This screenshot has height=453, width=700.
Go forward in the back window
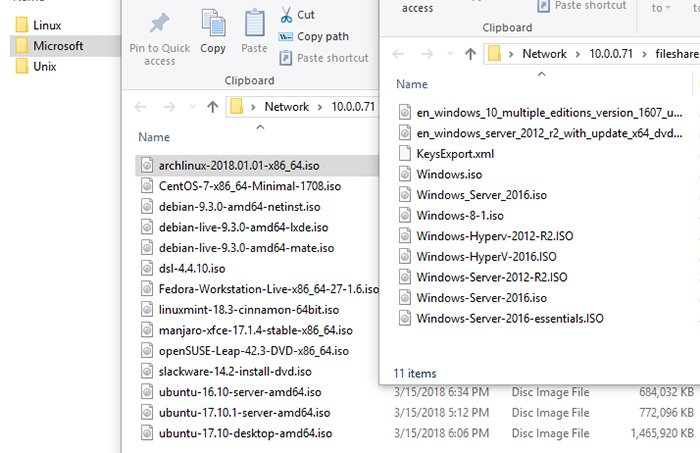click(x=169, y=107)
